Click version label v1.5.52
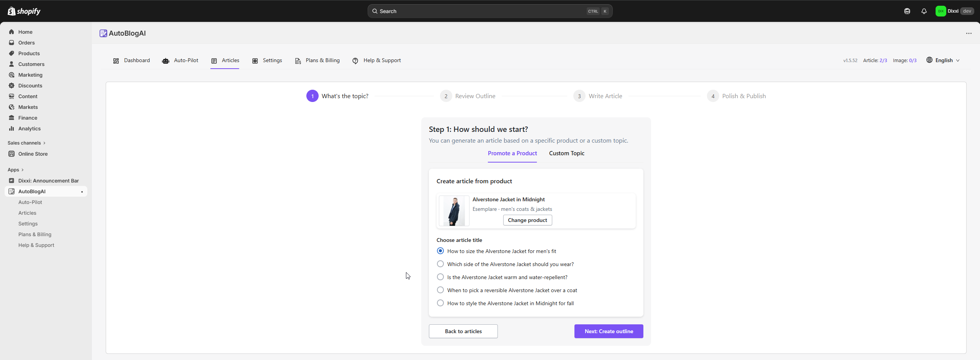Image resolution: width=980 pixels, height=360 pixels. (850, 61)
